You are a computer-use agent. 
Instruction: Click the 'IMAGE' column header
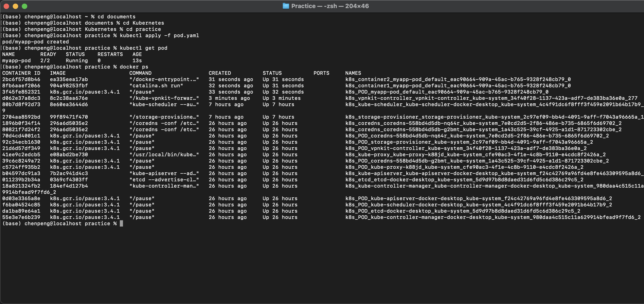click(58, 73)
